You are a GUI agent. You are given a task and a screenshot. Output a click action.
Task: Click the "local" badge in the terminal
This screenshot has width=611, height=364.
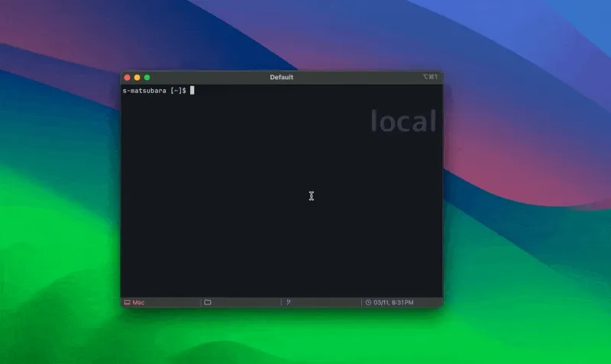(x=403, y=121)
